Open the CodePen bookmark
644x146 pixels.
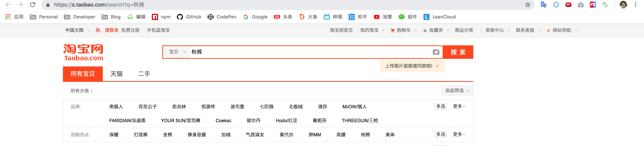click(x=222, y=17)
